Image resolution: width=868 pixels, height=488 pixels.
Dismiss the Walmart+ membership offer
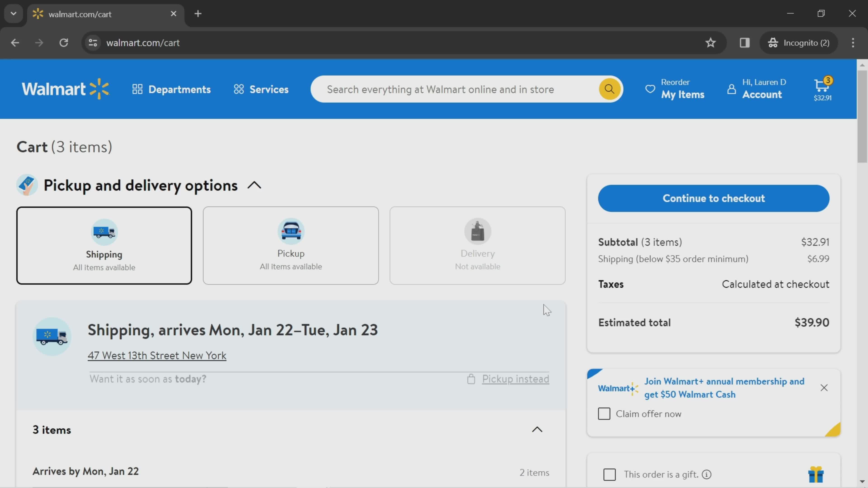(x=824, y=388)
